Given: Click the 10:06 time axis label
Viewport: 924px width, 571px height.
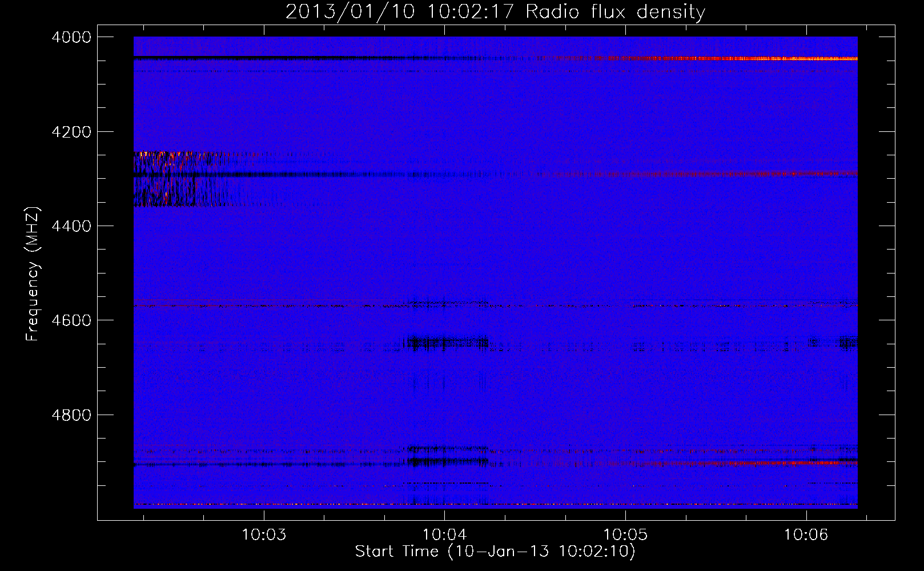Looking at the screenshot, I should click(x=806, y=535).
